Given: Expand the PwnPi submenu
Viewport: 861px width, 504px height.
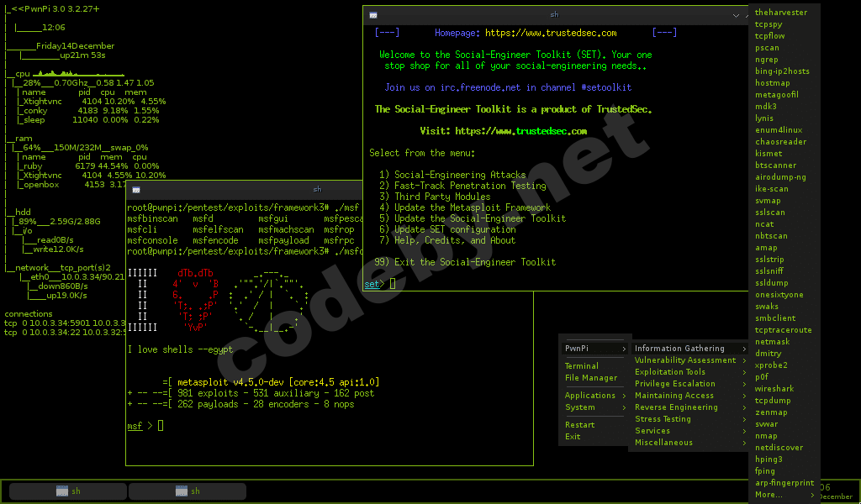Looking at the screenshot, I should pyautogui.click(x=595, y=349).
